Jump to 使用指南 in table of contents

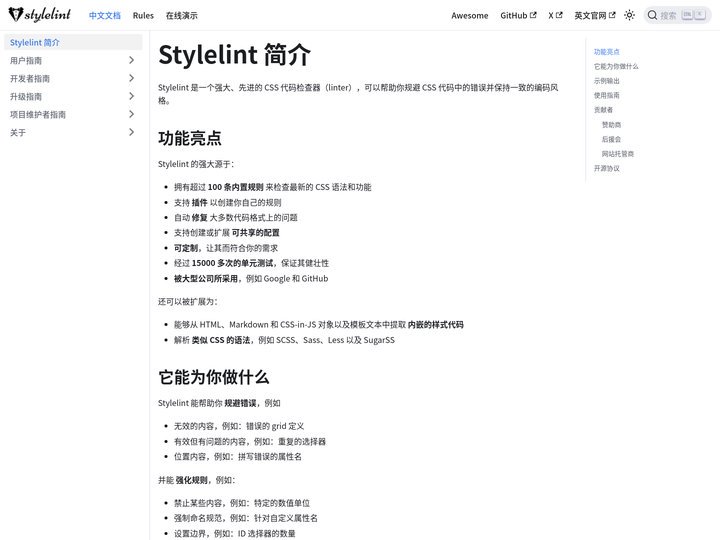(x=607, y=95)
